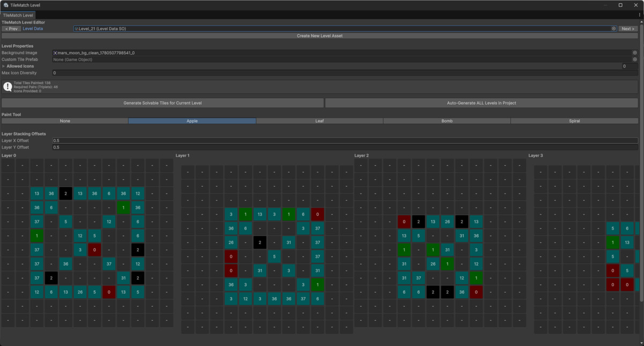The image size is (644, 346).
Task: Maximize the TileMatch Level window
Action: coord(620,5)
